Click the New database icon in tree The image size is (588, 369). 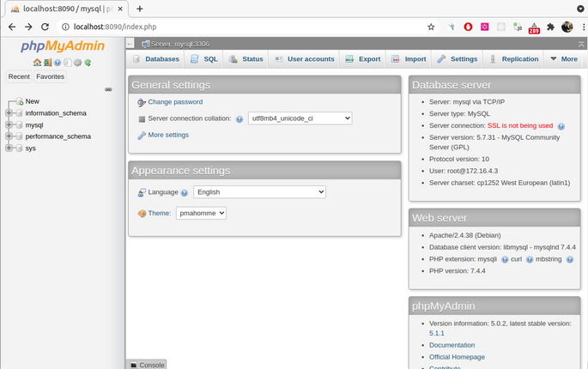coord(20,101)
